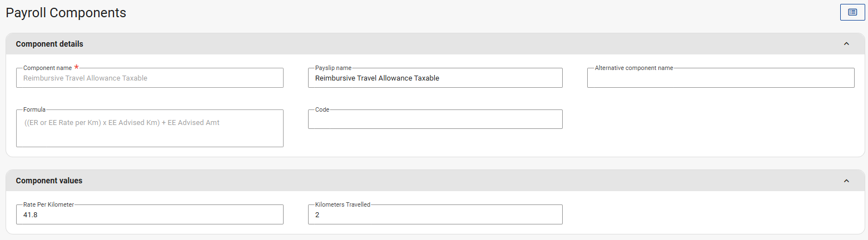Click the Component name input field
The image size is (868, 240).
[150, 78]
